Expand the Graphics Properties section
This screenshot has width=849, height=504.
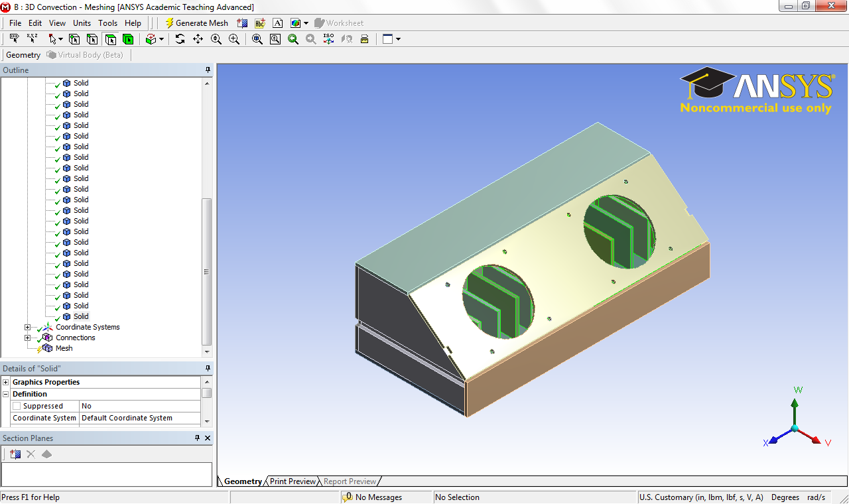coord(6,382)
